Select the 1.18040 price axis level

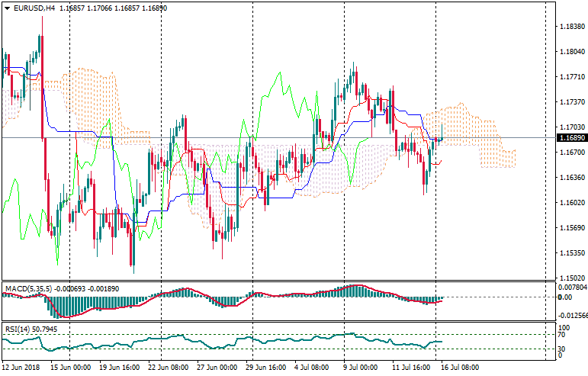click(x=567, y=52)
